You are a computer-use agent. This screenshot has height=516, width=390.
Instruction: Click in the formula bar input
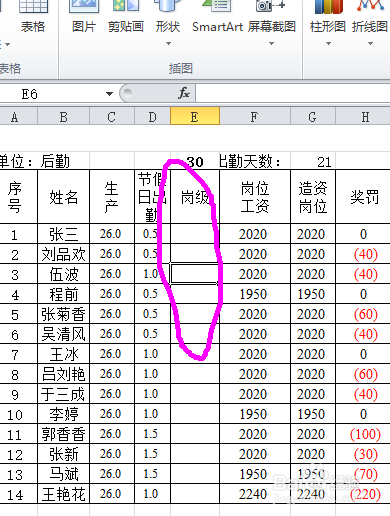[293, 93]
